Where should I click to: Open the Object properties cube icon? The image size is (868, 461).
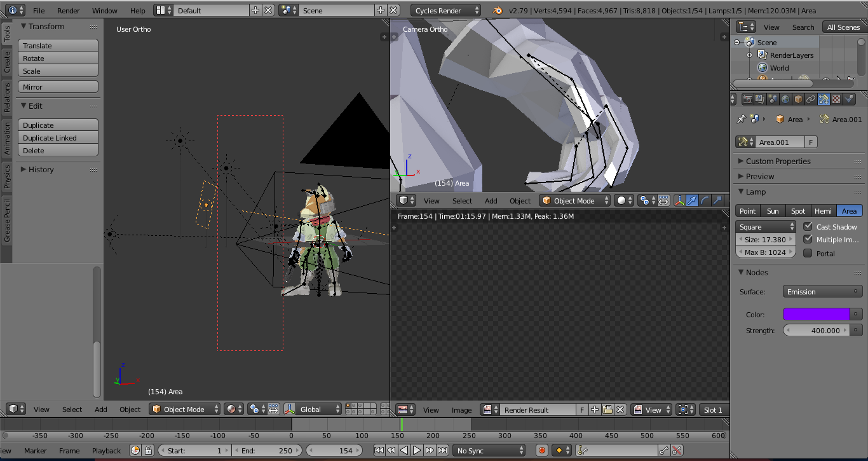pyautogui.click(x=797, y=99)
